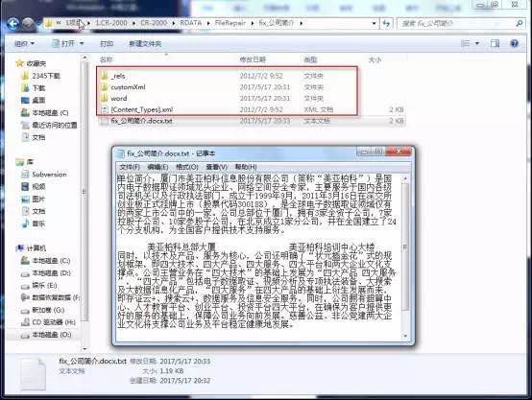
Task: Open the address bar history dropdown
Action: point(374,23)
